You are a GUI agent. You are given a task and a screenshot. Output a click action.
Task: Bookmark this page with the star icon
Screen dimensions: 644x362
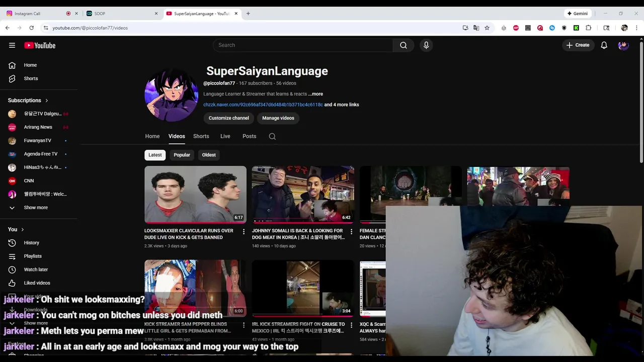pos(487,28)
